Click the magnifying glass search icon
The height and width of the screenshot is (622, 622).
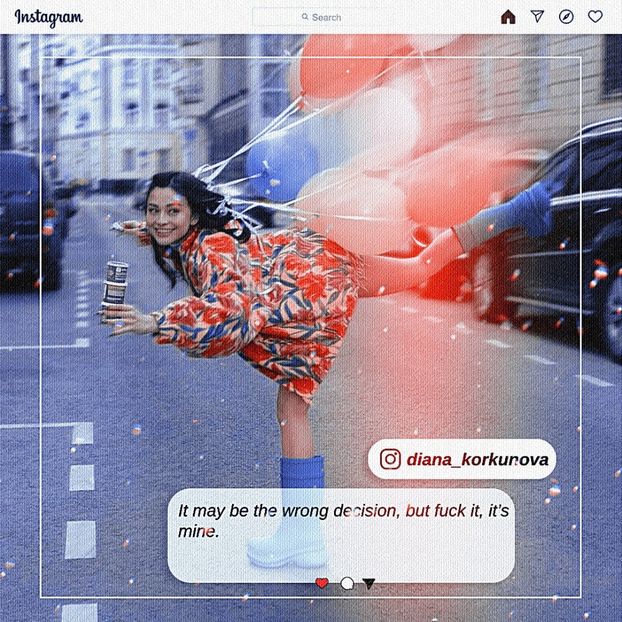tap(305, 17)
